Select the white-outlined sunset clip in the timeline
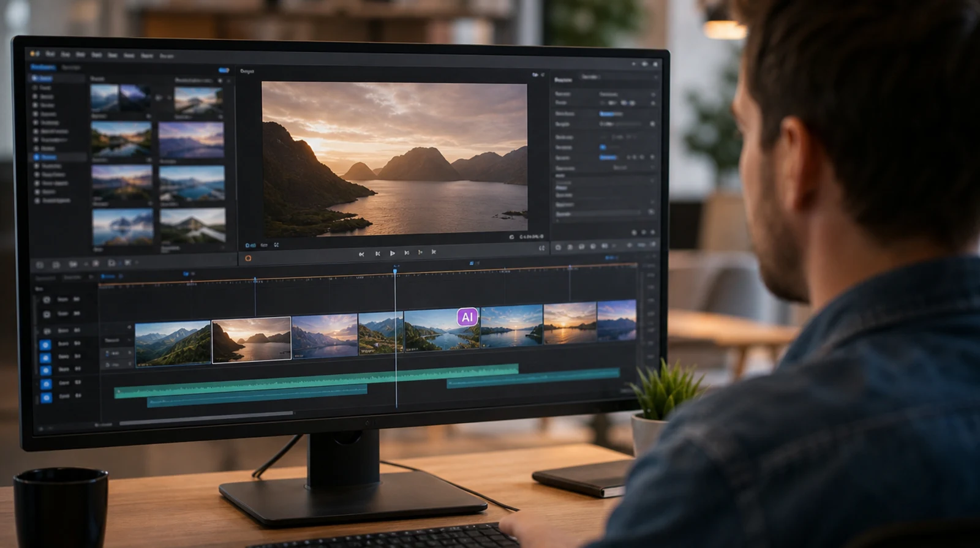Viewport: 980px width, 548px height. tap(251, 340)
